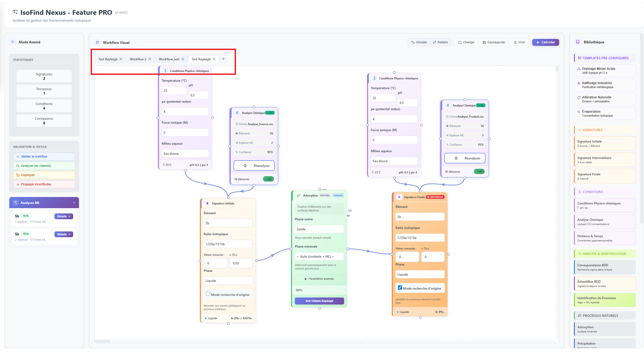Toggle ML badge at bottom of Analyse_Source node
Viewport: 644px width, 352px height.
[x=268, y=179]
